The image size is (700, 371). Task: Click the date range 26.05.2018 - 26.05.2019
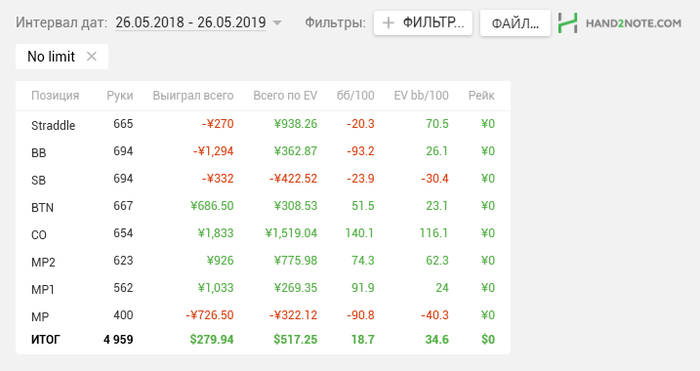191,22
